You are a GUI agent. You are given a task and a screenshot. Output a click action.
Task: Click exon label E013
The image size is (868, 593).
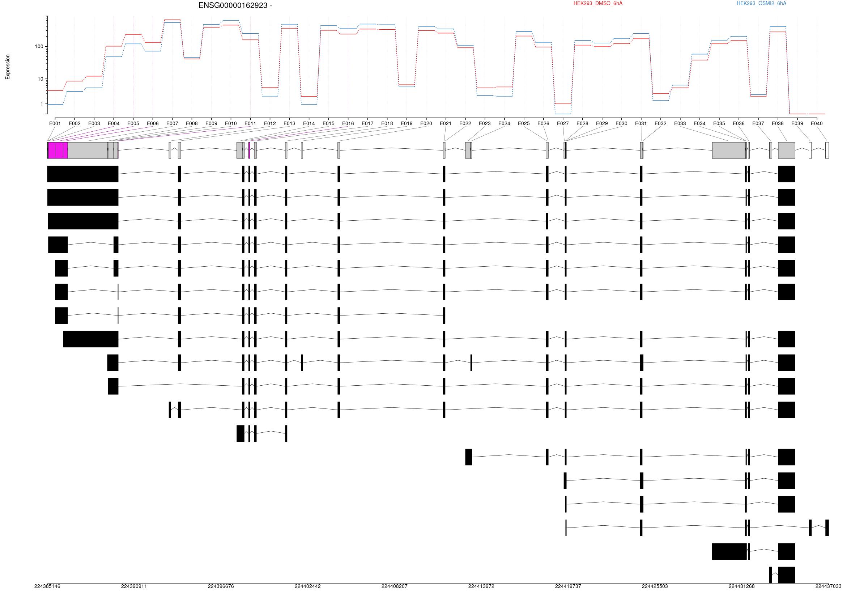(289, 123)
